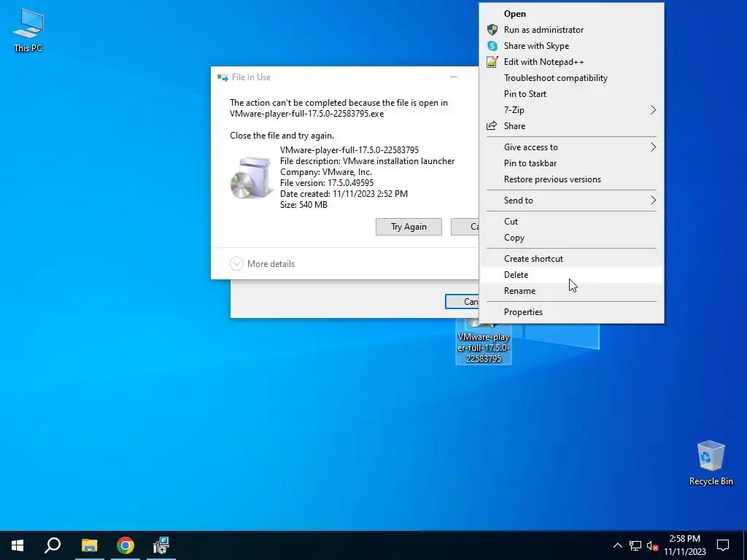Expand Give access to submenu
This screenshot has width=747, height=560.
(571, 147)
